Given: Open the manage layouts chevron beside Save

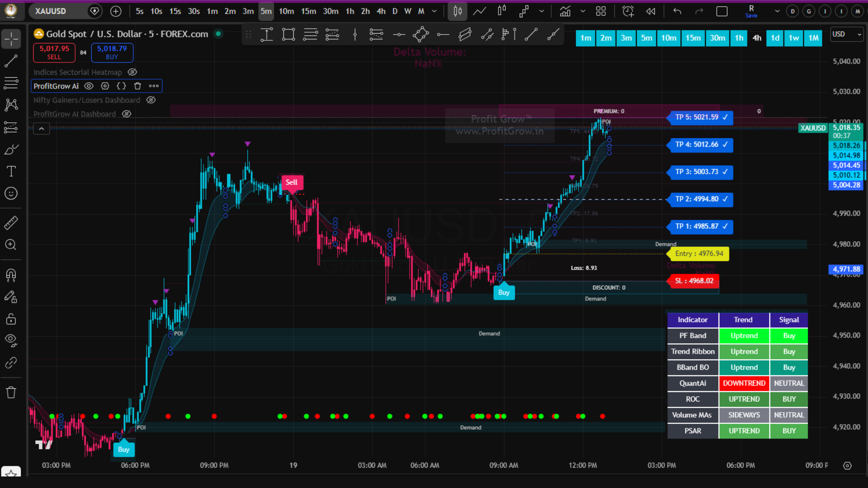Looking at the screenshot, I should point(777,11).
